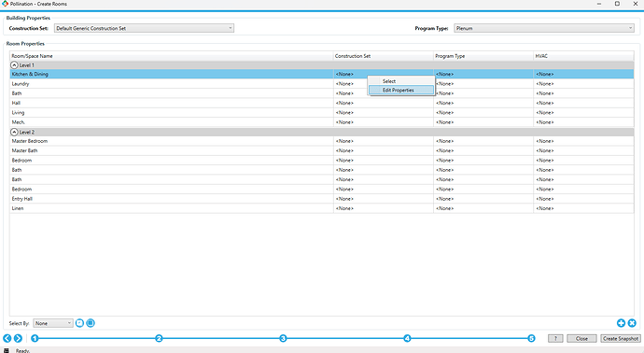Jump to step 5 circle marker
This screenshot has height=353, width=644.
pos(531,338)
